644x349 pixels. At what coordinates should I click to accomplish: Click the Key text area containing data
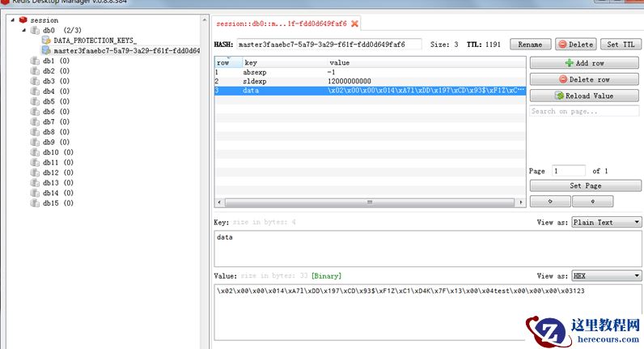(x=428, y=249)
